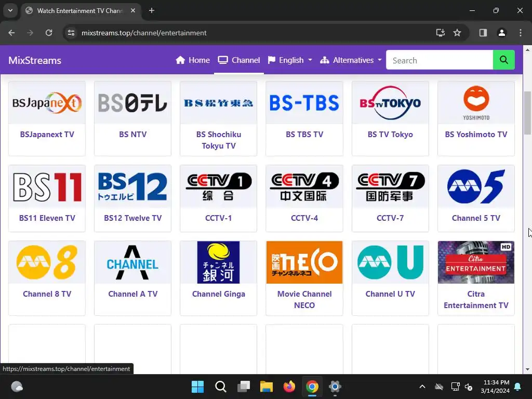
Task: Open taskbar Search magnifier
Action: (x=220, y=387)
